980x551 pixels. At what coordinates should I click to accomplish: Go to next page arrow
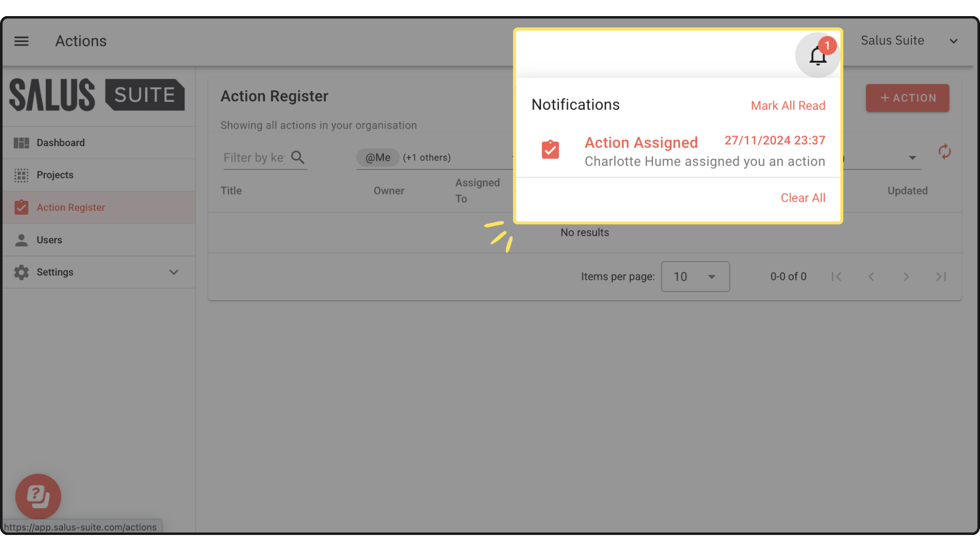pyautogui.click(x=906, y=277)
